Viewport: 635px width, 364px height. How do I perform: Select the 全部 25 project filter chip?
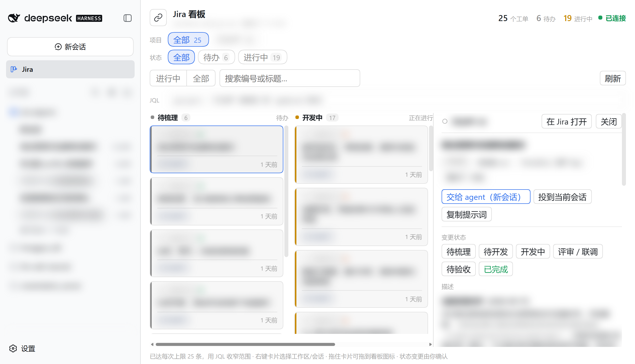tap(188, 40)
